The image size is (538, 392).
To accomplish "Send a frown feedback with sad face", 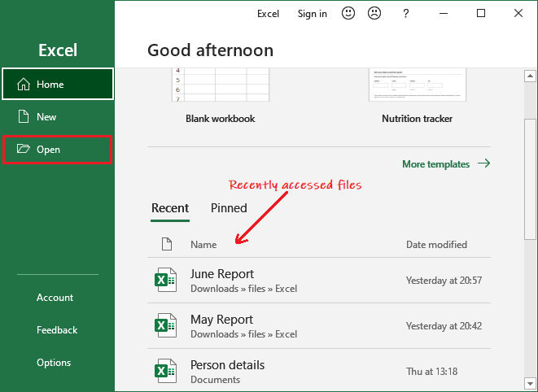I will coord(374,13).
